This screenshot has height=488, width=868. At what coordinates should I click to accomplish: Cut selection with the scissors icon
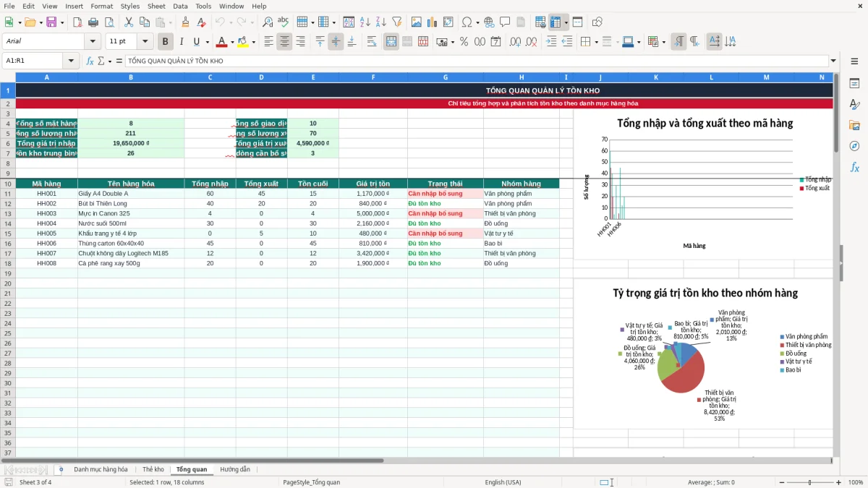click(x=129, y=22)
